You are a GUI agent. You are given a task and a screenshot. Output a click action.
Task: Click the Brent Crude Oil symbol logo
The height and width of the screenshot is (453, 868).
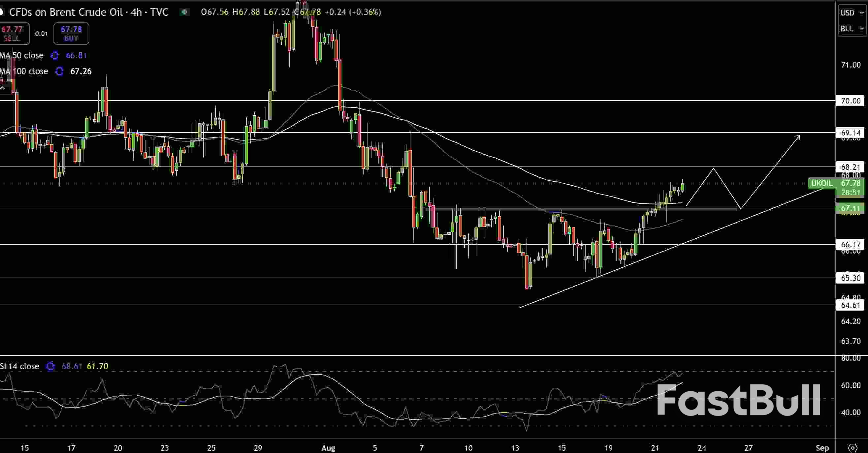pyautogui.click(x=2, y=12)
